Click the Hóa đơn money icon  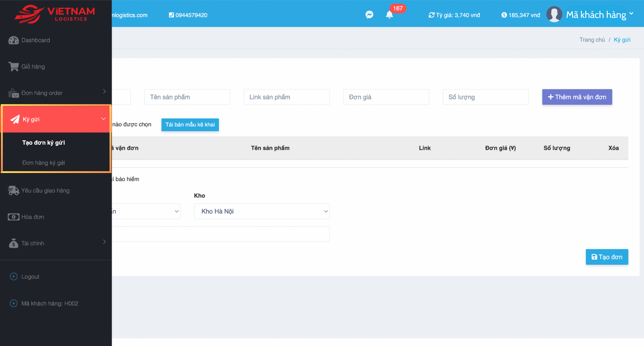(x=14, y=217)
